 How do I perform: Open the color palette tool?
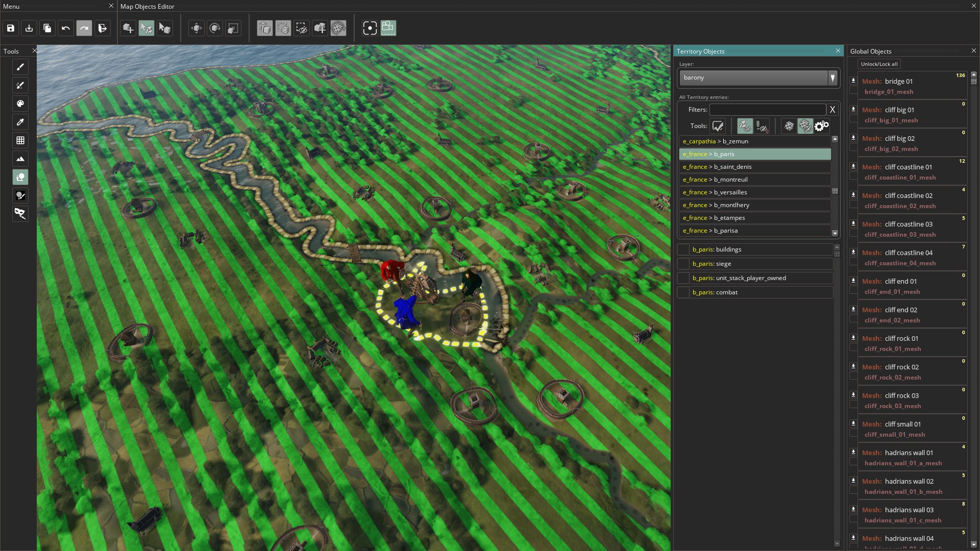[20, 104]
